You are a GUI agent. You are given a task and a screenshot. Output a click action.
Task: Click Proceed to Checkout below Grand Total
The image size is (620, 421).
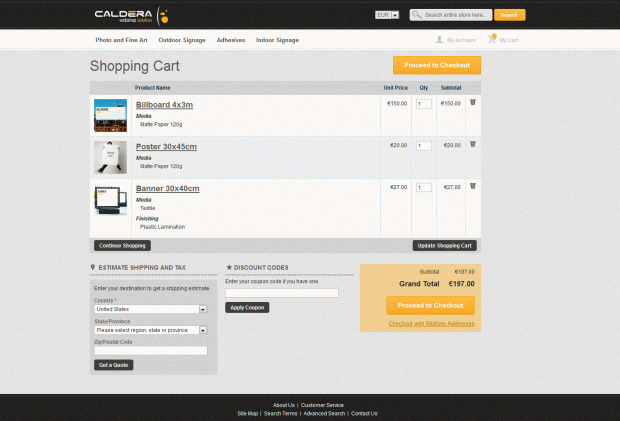(430, 306)
